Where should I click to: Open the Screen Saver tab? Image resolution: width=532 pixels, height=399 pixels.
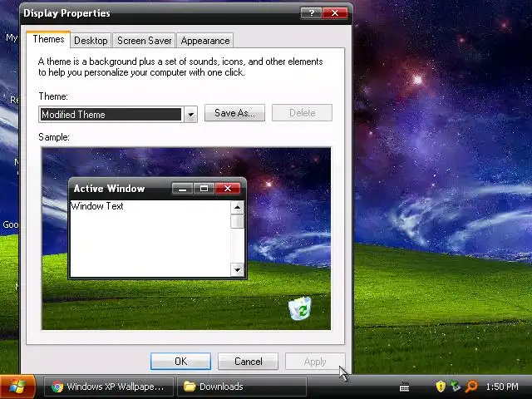click(144, 41)
